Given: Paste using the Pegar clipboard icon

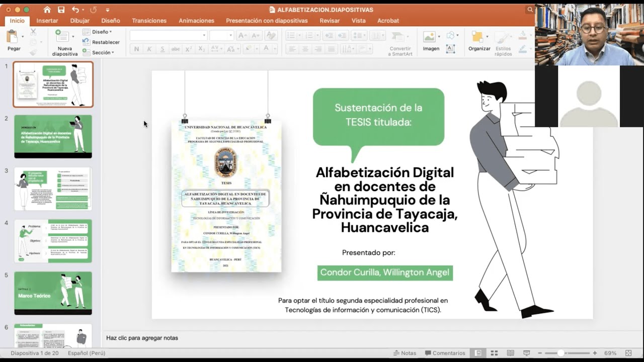Looking at the screenshot, I should tap(12, 37).
